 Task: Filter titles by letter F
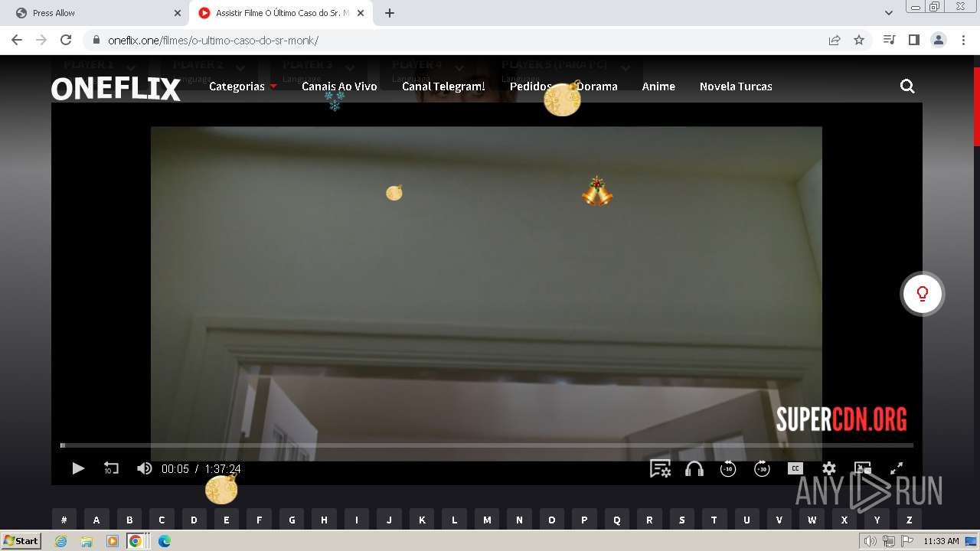pyautogui.click(x=259, y=520)
